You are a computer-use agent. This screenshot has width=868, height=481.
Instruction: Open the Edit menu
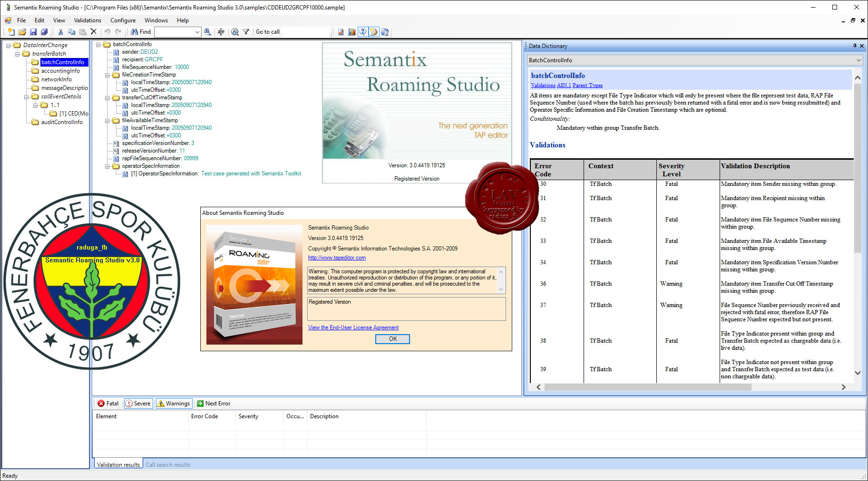pos(39,20)
